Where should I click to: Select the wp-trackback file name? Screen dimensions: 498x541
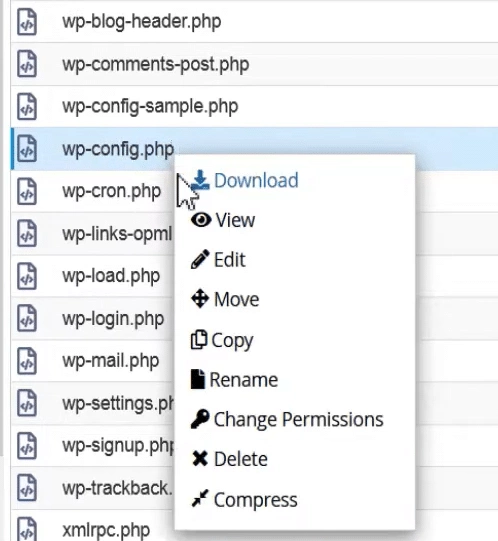pos(117,488)
